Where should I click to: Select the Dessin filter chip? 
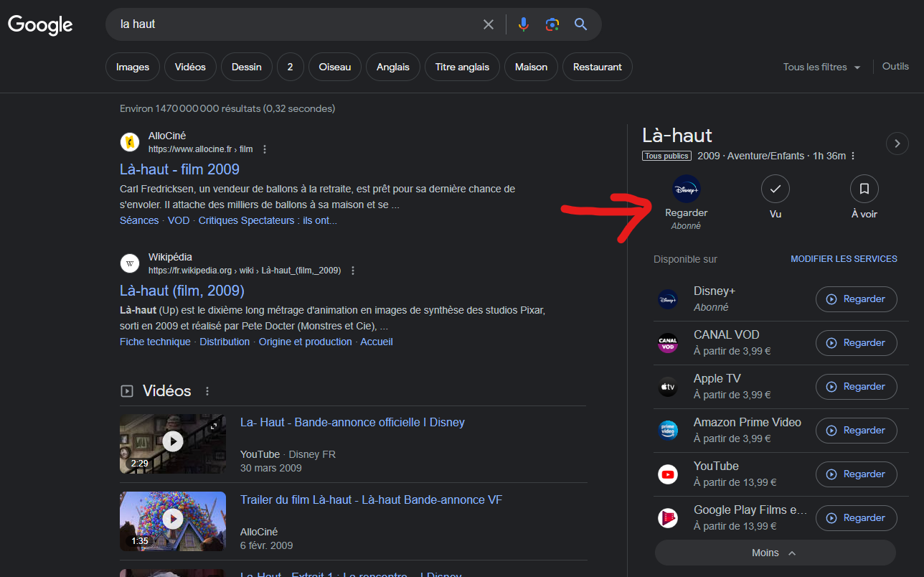click(247, 67)
